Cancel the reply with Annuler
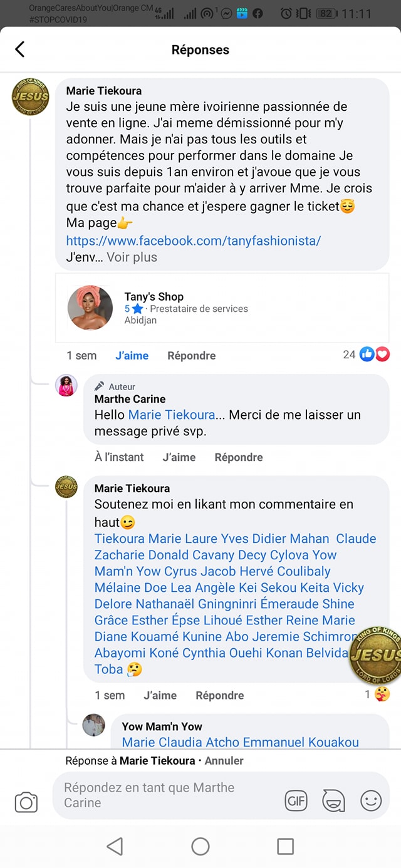401x868 pixels. [224, 761]
